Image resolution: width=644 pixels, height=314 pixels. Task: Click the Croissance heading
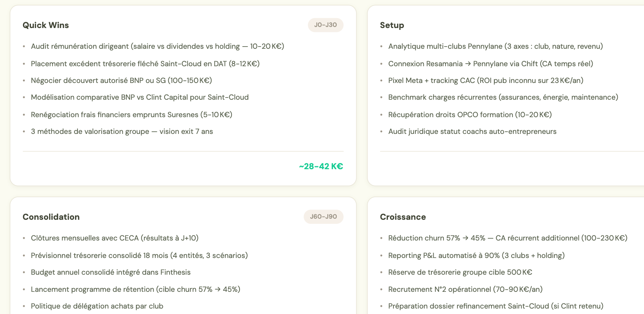(x=403, y=217)
